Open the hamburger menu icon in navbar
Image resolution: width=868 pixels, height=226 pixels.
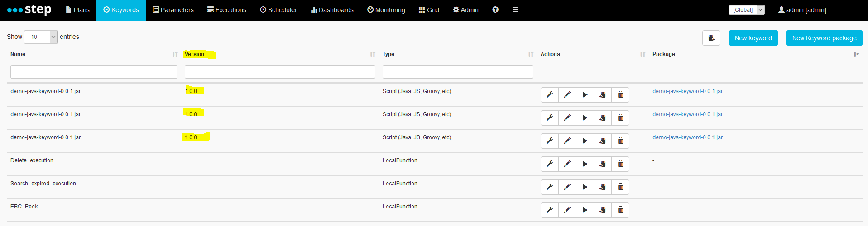[x=515, y=9]
